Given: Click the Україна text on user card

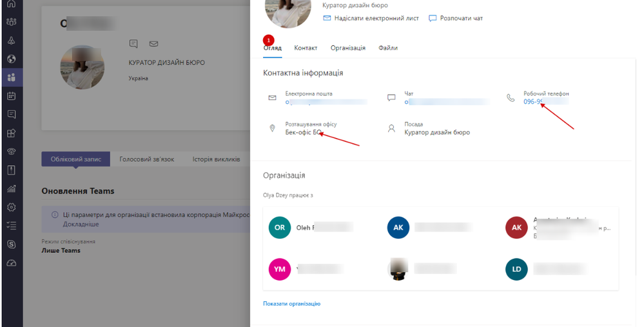Looking at the screenshot, I should (x=139, y=78).
